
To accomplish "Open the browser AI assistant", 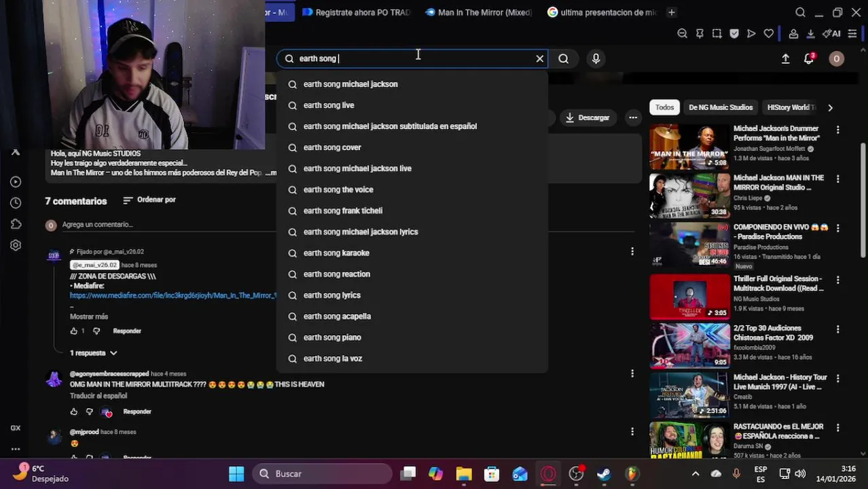I will tap(831, 33).
